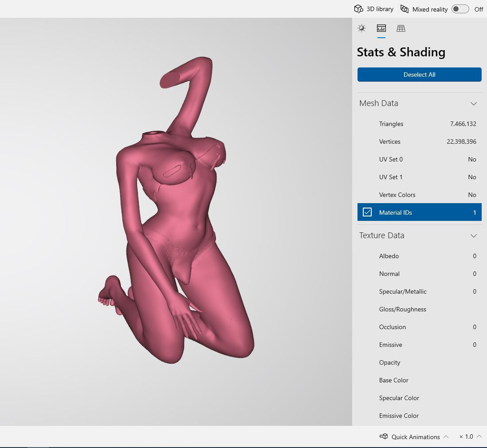This screenshot has height=448, width=487.
Task: Collapse the Texture Data section
Action: (x=474, y=236)
